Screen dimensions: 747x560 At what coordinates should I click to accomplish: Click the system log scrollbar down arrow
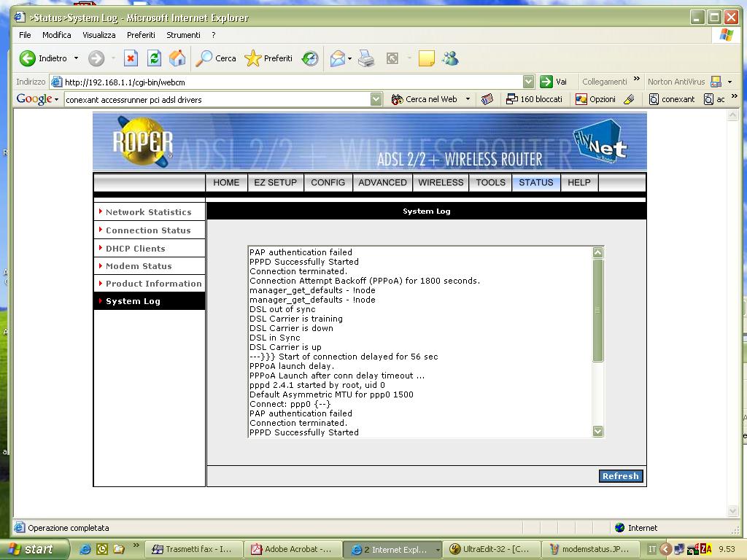pyautogui.click(x=598, y=431)
